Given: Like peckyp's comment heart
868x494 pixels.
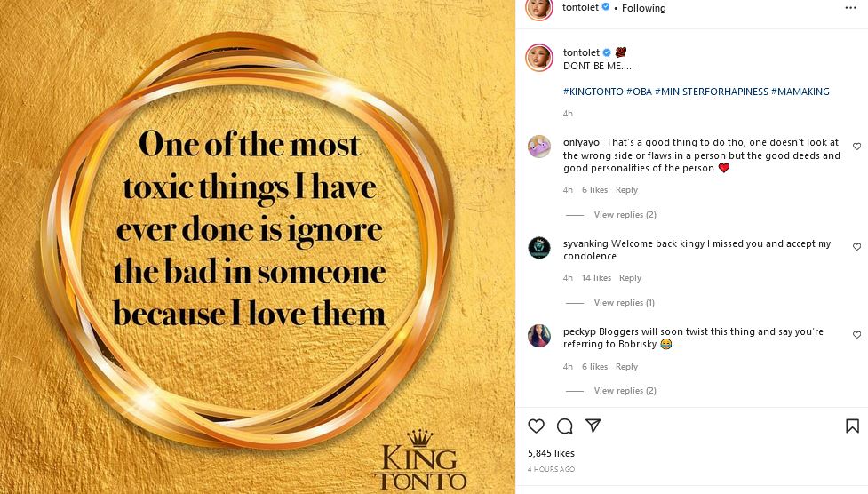Looking at the screenshot, I should tap(856, 335).
